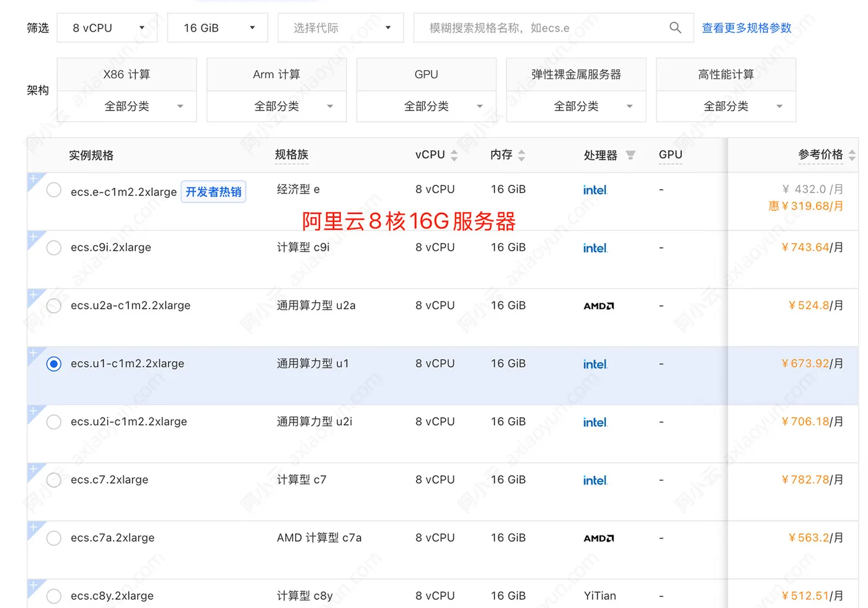
Task: Switch to 高性能计算 tab
Action: (726, 74)
